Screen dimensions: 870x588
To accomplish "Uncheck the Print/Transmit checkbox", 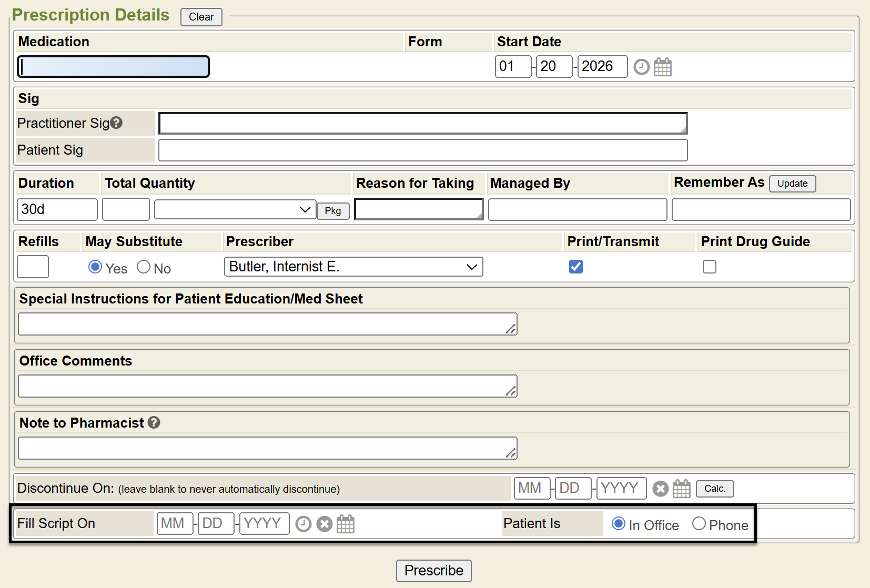I will coord(576,267).
